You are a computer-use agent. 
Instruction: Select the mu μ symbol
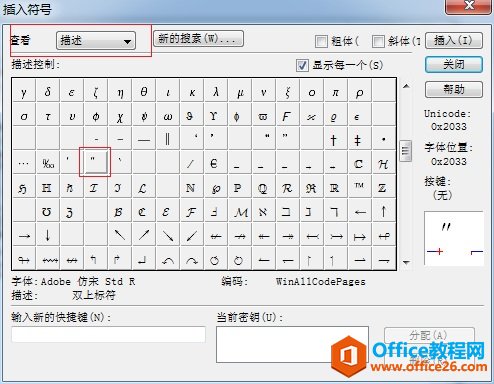click(240, 91)
